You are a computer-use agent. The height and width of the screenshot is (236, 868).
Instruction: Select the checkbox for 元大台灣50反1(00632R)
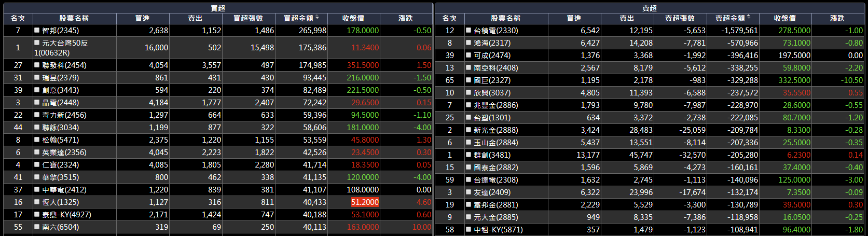37,43
